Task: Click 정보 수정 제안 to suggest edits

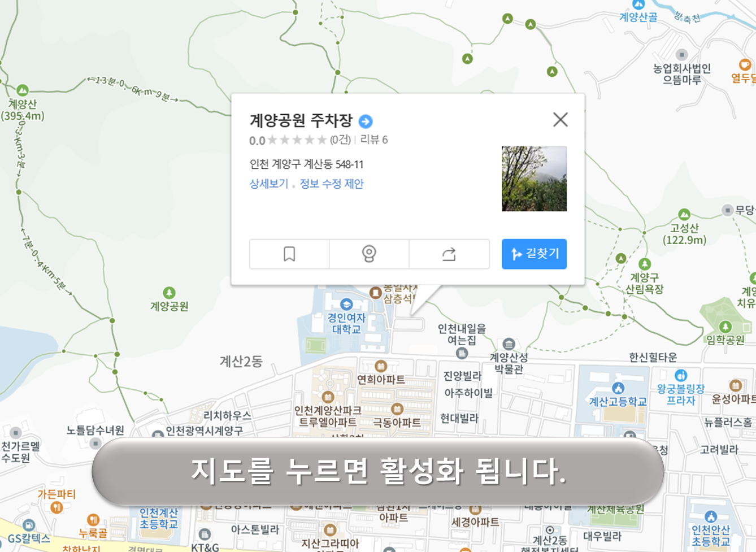Action: click(332, 183)
